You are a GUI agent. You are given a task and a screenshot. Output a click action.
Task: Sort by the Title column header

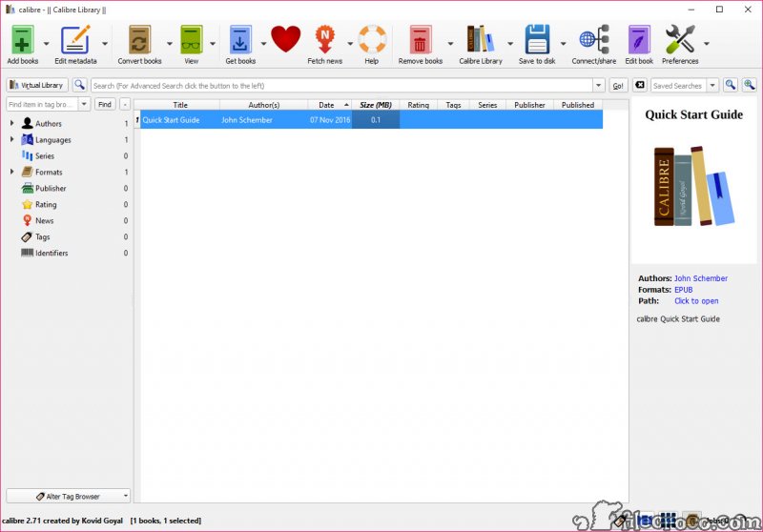pos(180,105)
